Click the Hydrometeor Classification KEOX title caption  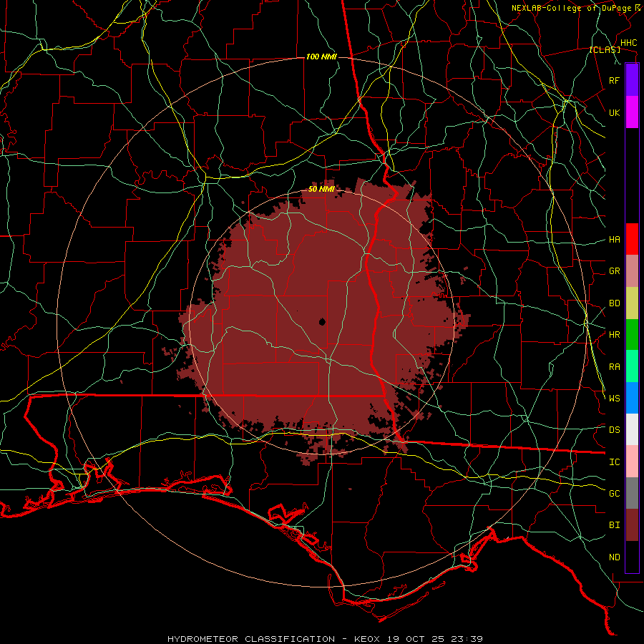click(x=325, y=639)
